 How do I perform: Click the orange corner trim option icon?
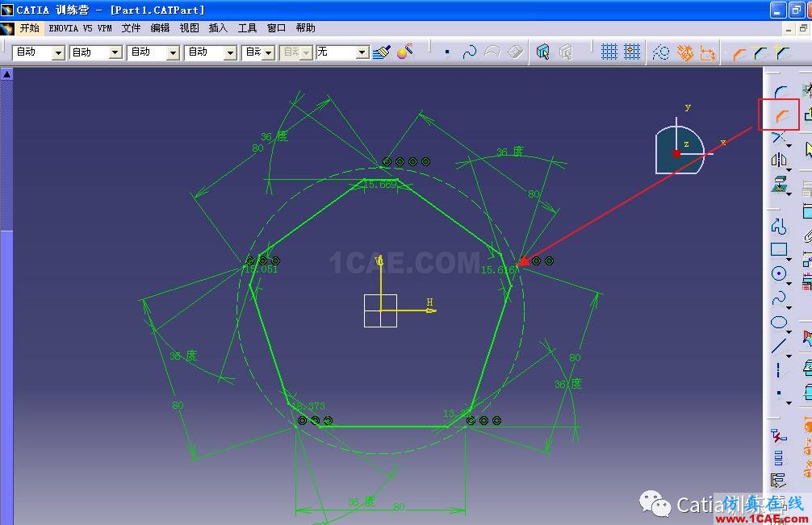[739, 52]
